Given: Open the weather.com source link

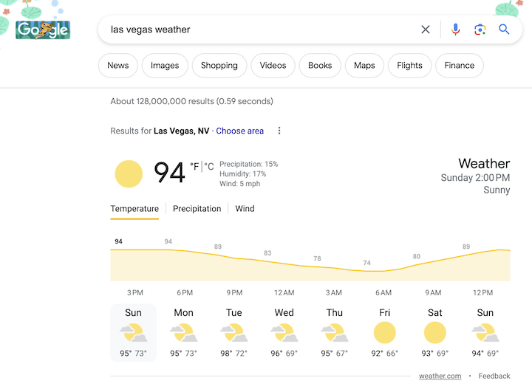Looking at the screenshot, I should click(x=440, y=376).
